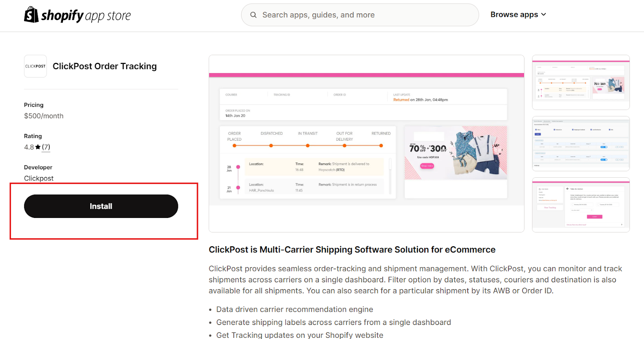Click the Pricing label
Viewport: 644px width, 339px height.
coord(34,105)
